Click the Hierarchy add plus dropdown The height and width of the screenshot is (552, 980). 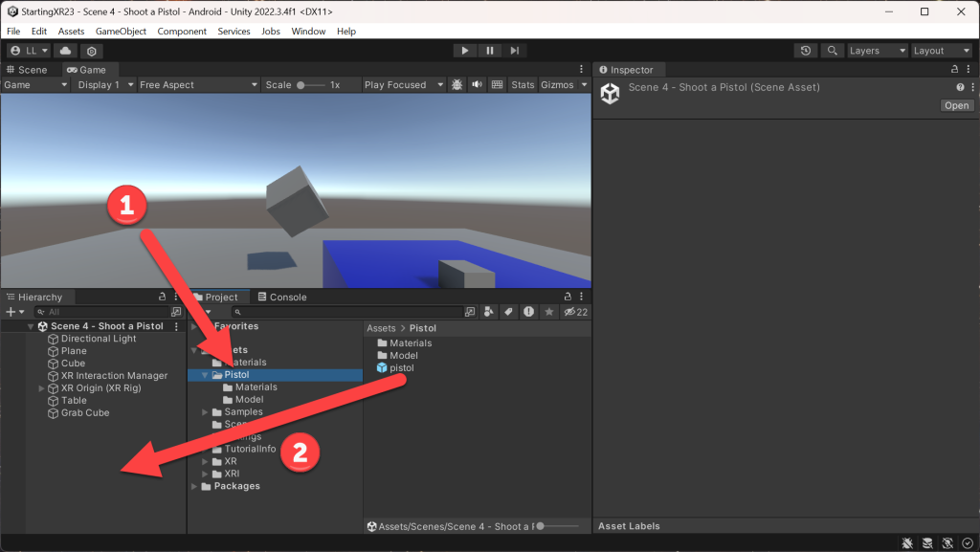pyautogui.click(x=14, y=312)
